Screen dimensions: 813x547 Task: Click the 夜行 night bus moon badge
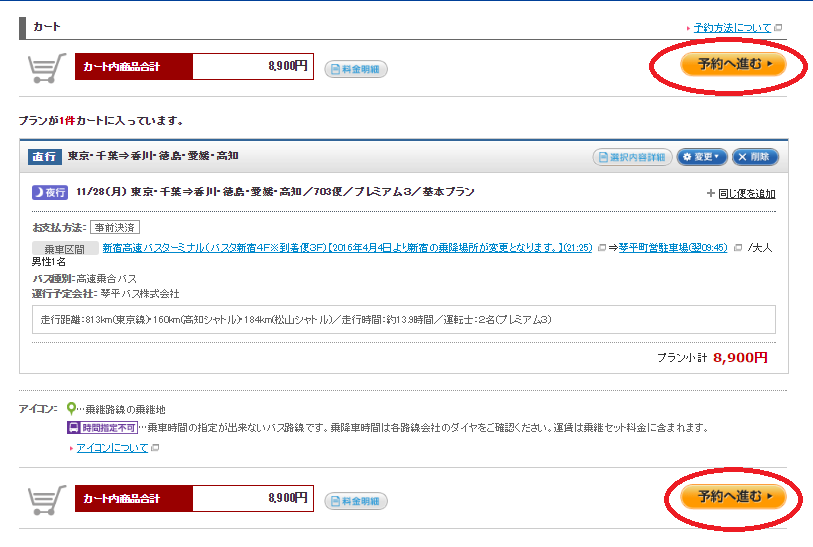[x=51, y=192]
